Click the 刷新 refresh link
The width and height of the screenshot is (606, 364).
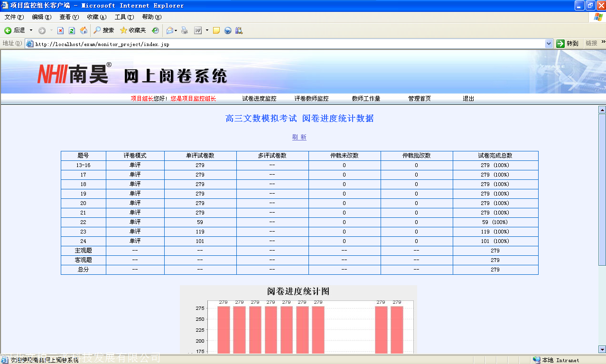[299, 137]
